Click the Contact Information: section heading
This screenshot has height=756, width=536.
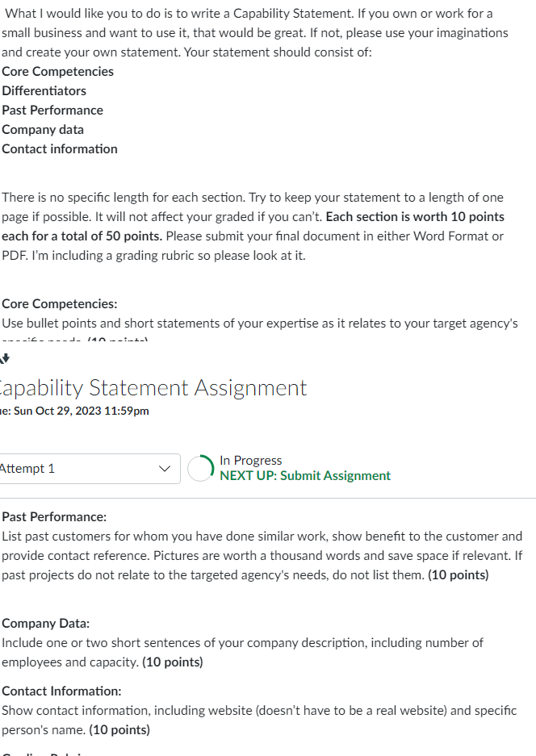(61, 691)
